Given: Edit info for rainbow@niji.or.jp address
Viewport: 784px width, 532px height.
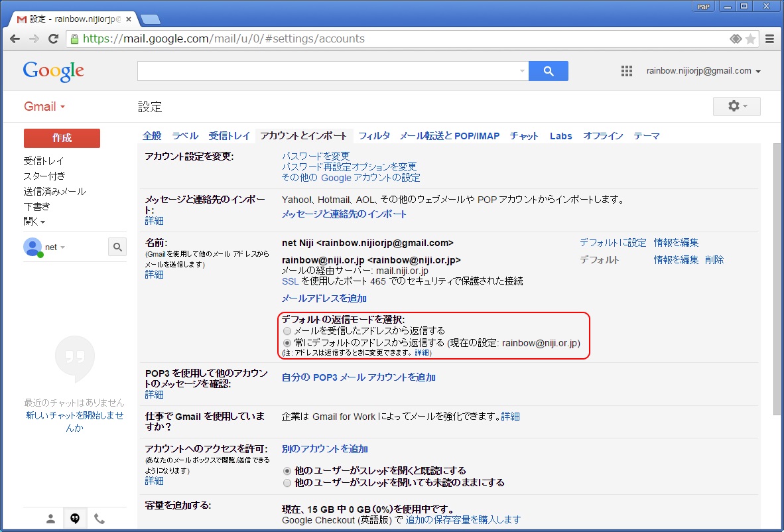Looking at the screenshot, I should (676, 259).
